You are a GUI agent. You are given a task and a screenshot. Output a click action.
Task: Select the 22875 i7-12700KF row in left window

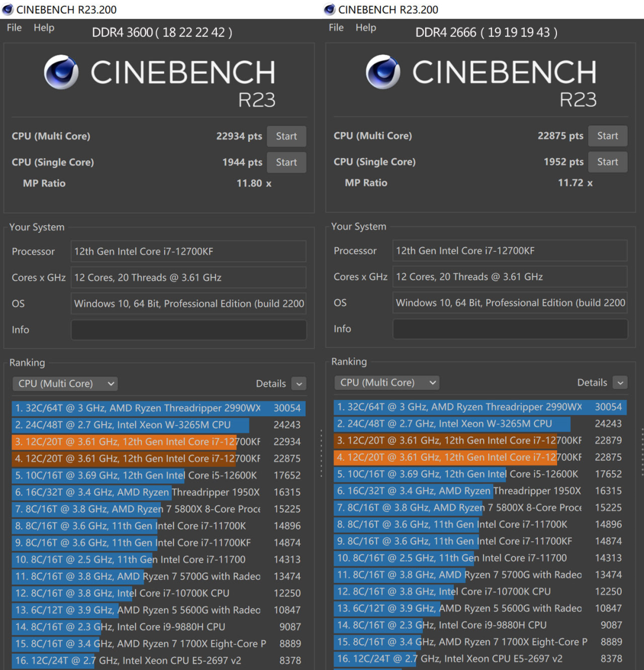pos(159,458)
